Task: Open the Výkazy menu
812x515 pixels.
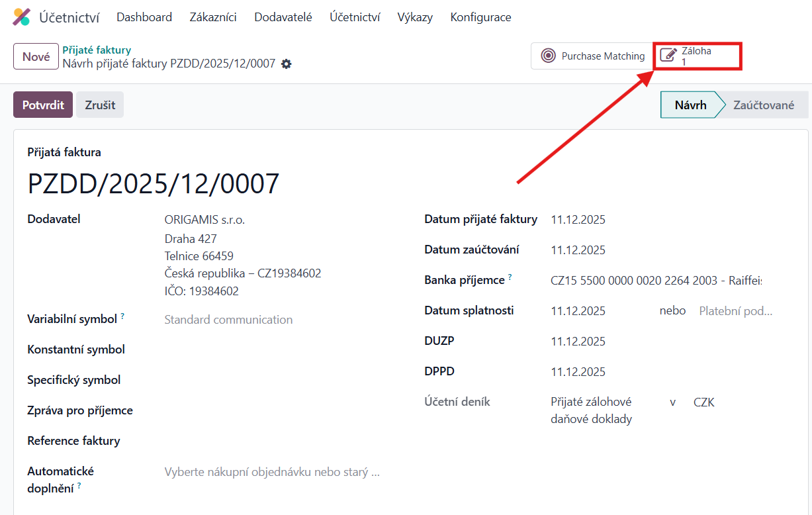Action: [x=415, y=17]
